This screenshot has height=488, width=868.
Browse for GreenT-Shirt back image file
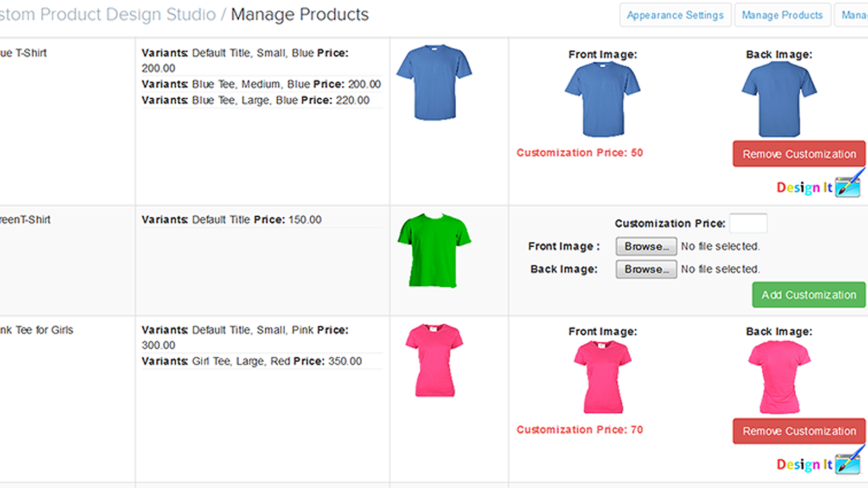(x=646, y=269)
